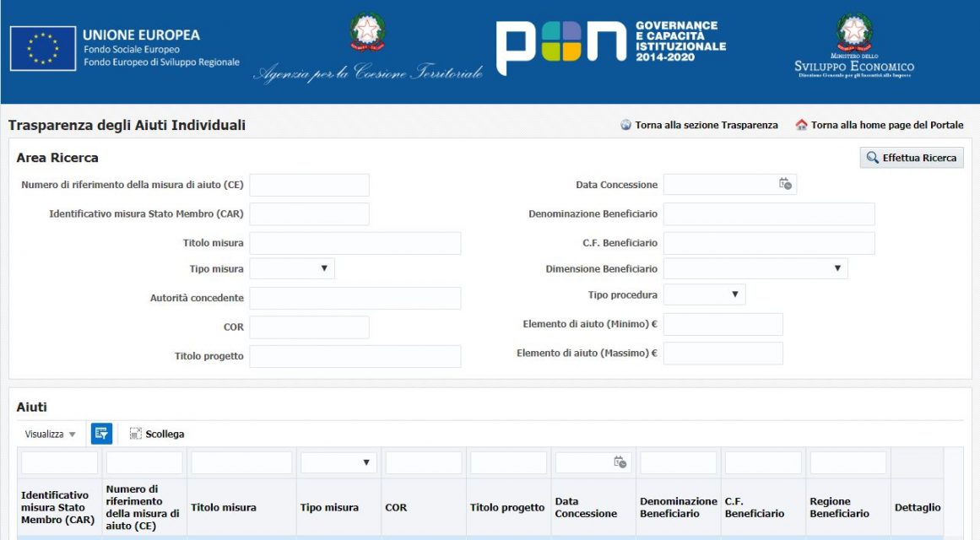980x540 pixels.
Task: Click the C.F. Beneficiario column filter box
Action: (x=763, y=463)
